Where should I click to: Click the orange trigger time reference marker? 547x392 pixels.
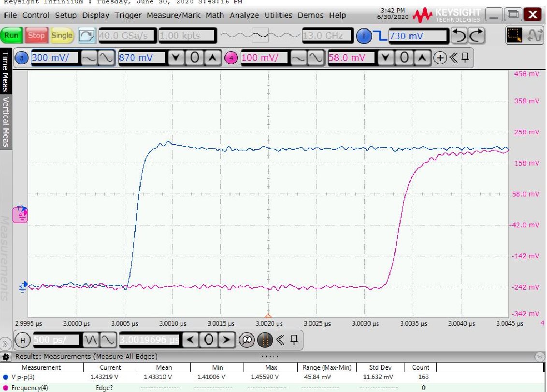(x=268, y=315)
